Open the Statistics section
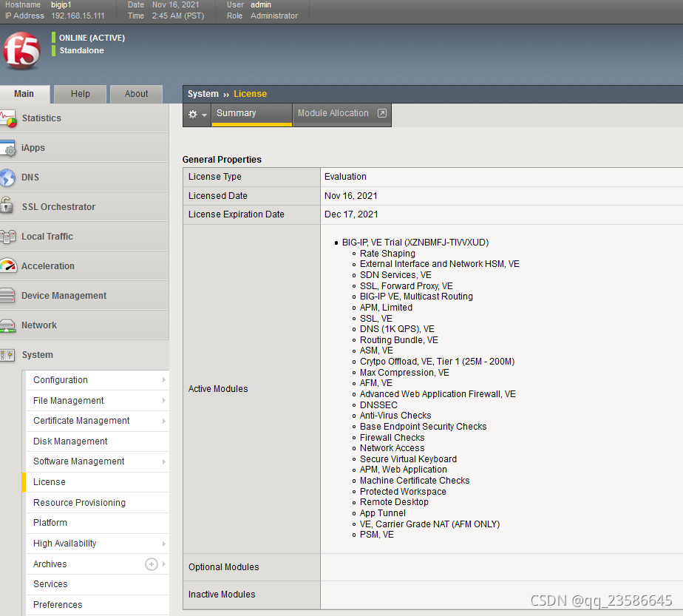The width and height of the screenshot is (683, 616). point(84,118)
